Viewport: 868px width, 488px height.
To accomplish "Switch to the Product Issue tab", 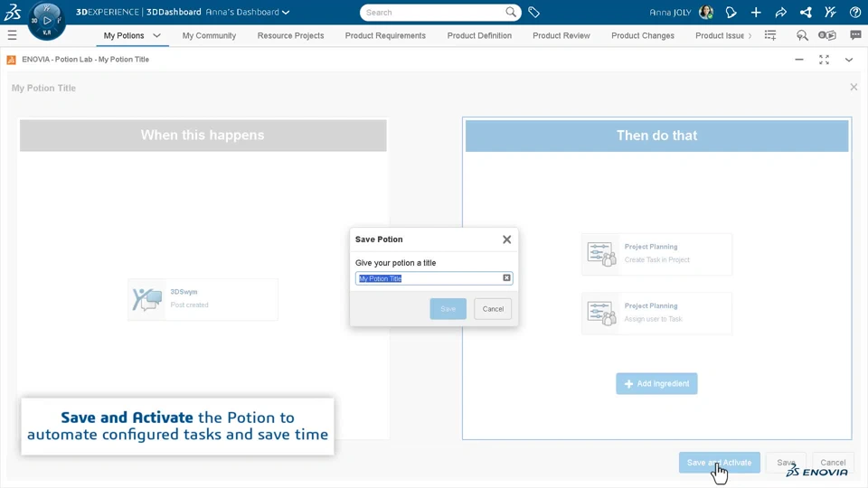I will click(x=720, y=35).
